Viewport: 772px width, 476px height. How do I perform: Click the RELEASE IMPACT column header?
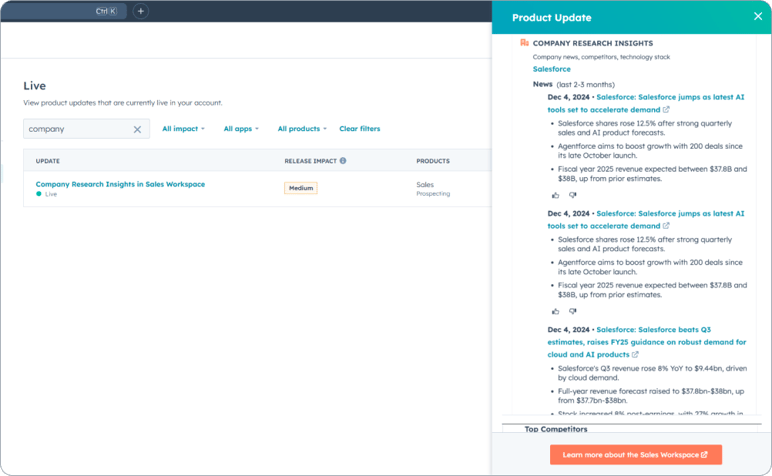coord(310,161)
